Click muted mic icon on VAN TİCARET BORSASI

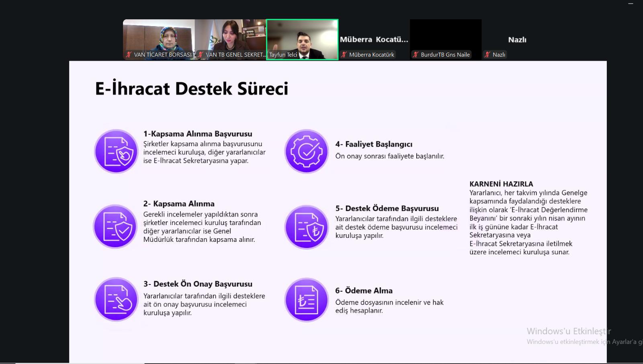pos(129,55)
